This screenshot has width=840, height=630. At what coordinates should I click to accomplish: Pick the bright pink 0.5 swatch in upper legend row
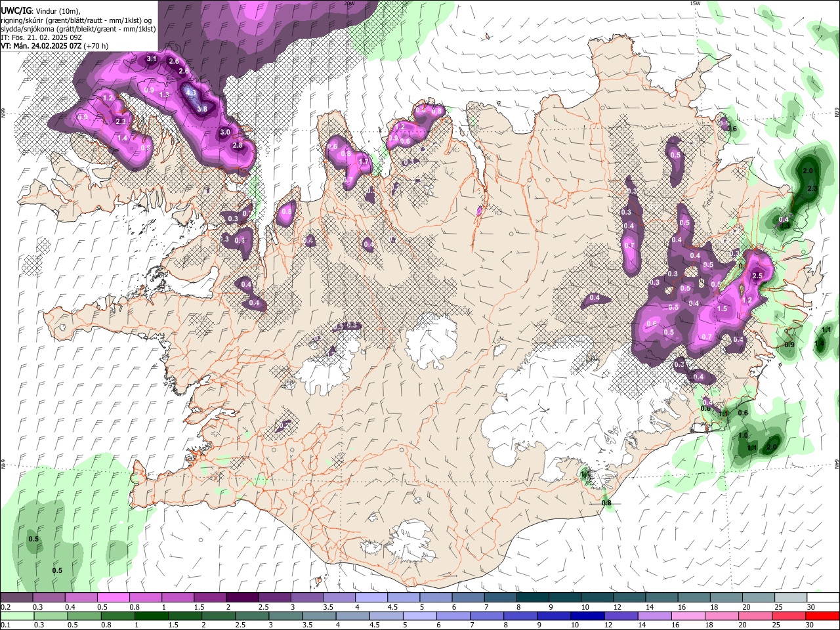click(114, 597)
